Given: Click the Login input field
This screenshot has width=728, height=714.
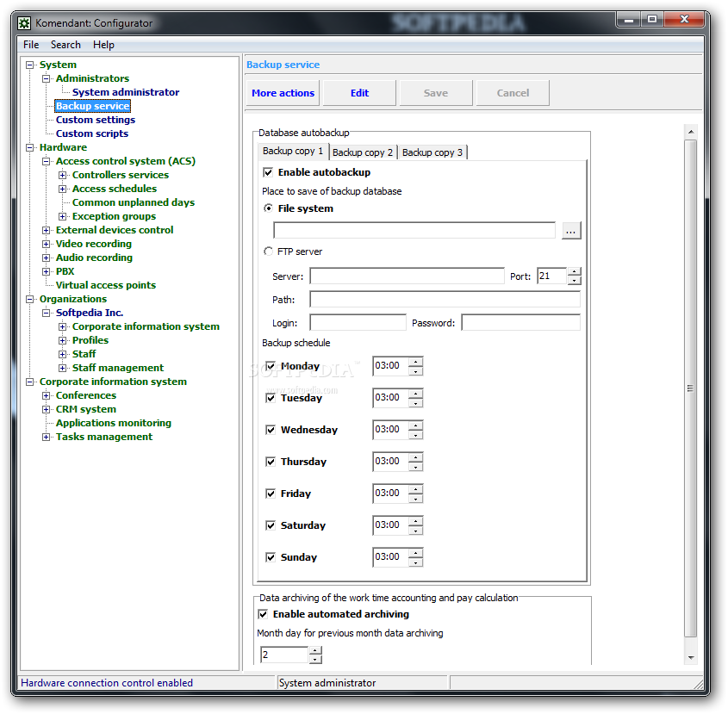Looking at the screenshot, I should 358,322.
